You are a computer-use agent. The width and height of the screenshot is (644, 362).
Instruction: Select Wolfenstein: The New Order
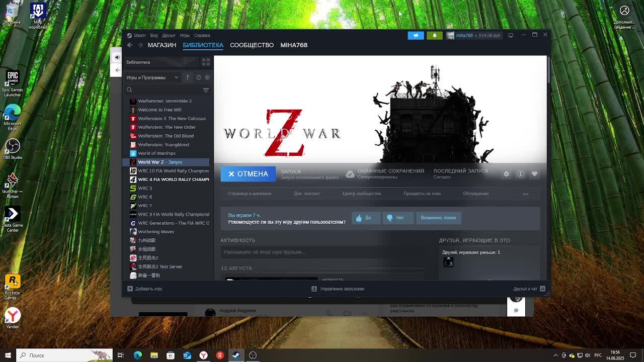click(166, 127)
